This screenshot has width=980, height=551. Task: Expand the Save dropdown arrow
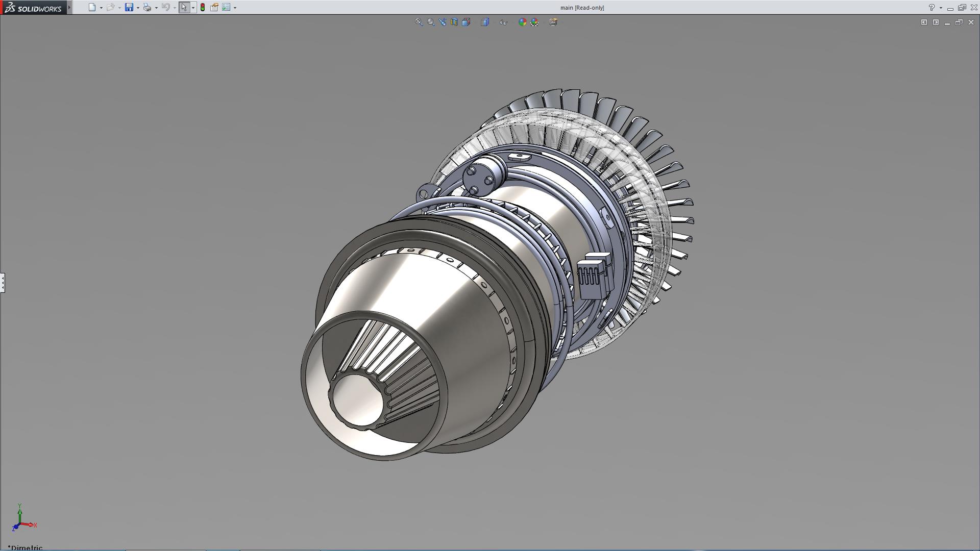coord(138,8)
